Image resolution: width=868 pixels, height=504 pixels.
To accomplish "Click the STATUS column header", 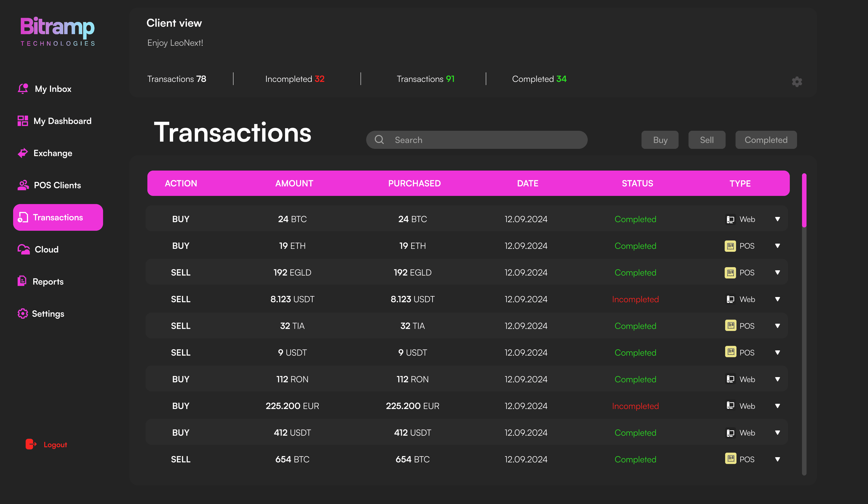I will (x=637, y=183).
